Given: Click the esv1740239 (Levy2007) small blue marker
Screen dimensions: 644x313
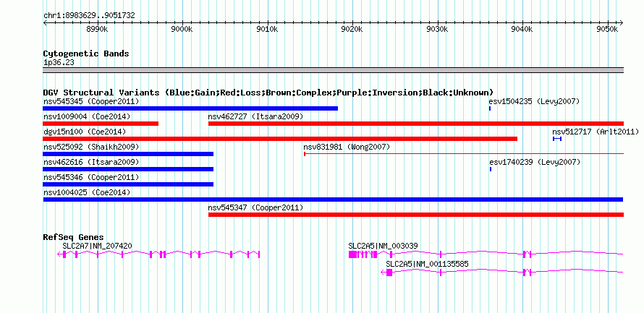Looking at the screenshot, I should click(491, 169).
